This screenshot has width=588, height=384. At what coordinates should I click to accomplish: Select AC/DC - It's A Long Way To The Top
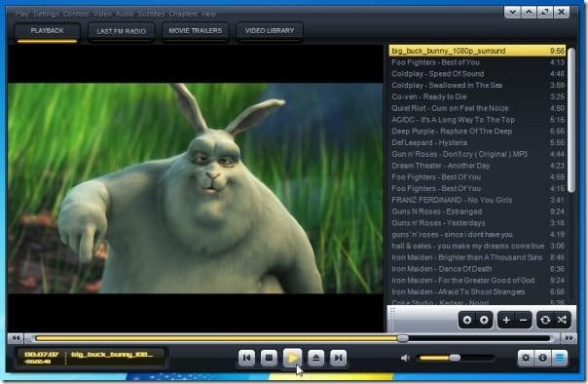477,120
